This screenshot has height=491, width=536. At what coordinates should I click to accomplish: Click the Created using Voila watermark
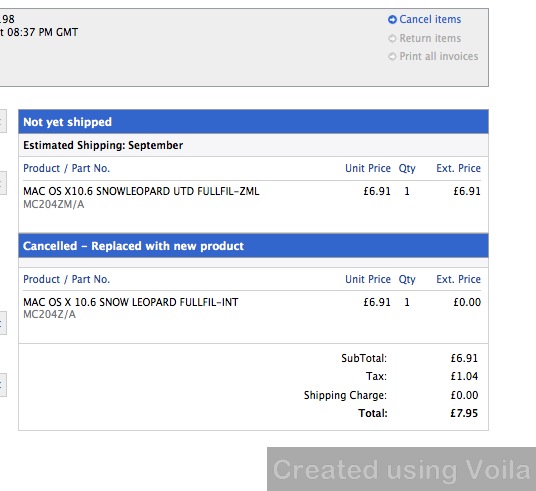click(401, 469)
